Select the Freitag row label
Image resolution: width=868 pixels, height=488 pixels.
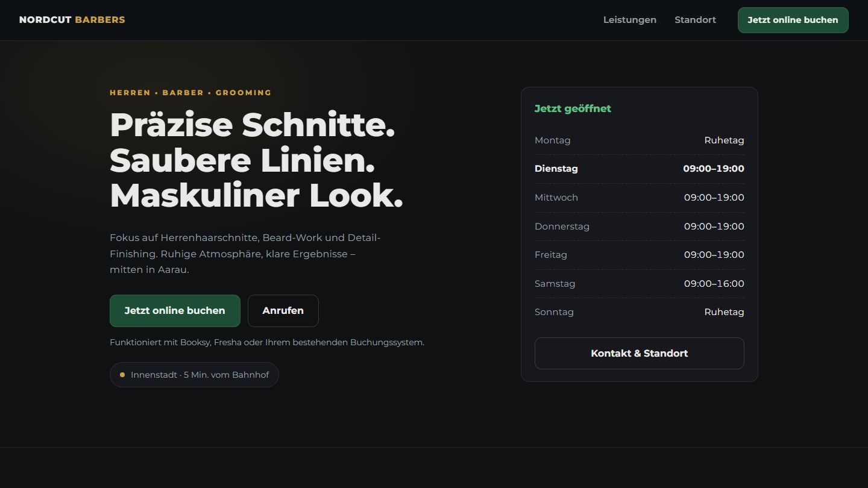pos(551,255)
